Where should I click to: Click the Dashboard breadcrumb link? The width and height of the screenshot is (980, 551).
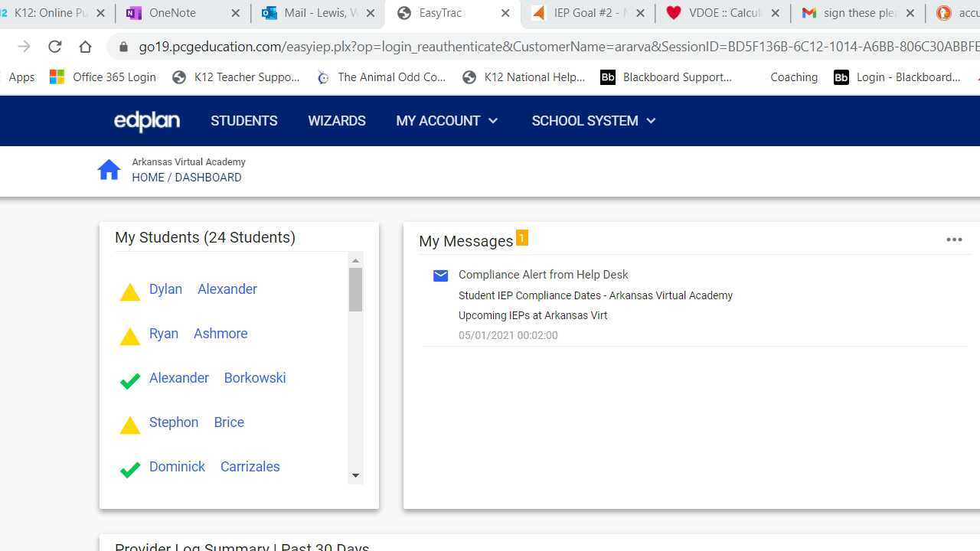[x=207, y=177]
